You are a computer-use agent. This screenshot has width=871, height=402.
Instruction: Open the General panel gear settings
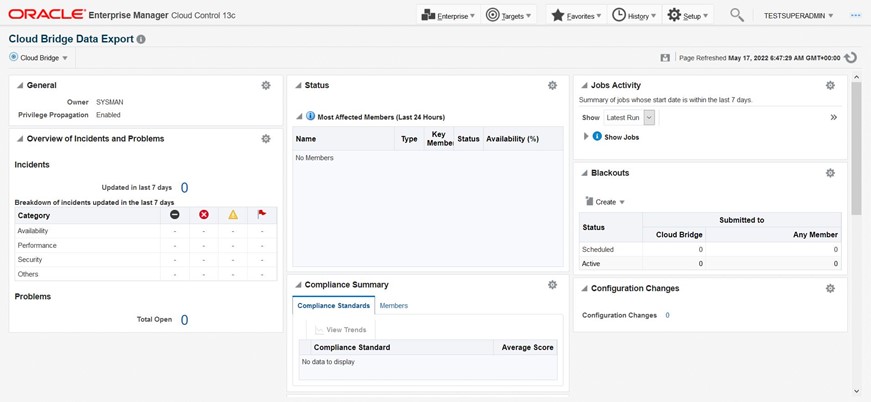[266, 86]
